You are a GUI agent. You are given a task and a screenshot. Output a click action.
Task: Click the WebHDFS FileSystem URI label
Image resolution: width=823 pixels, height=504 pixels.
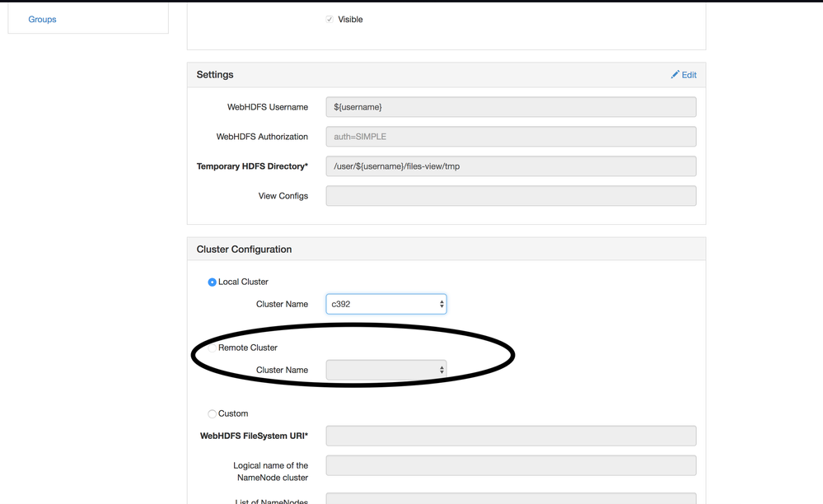pyautogui.click(x=254, y=436)
